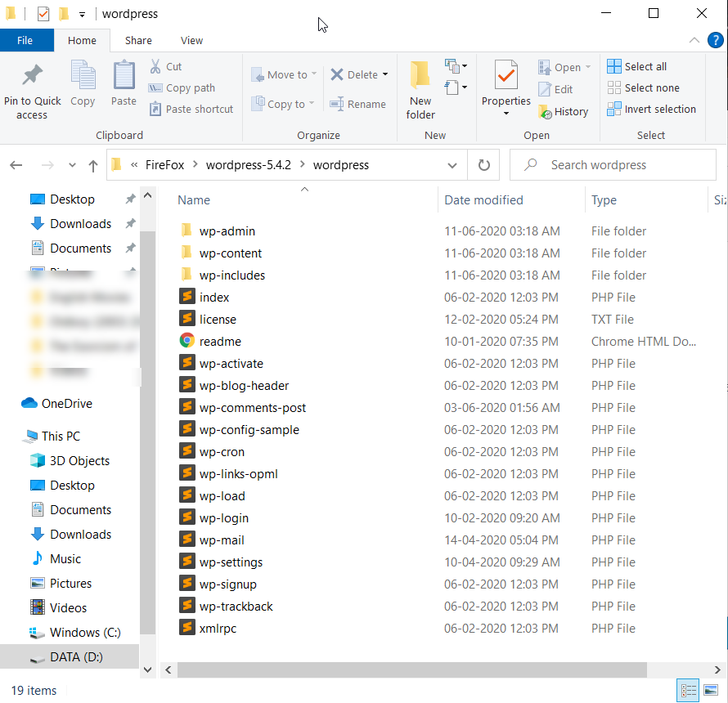
Task: Switch to large thumbnails view icon
Action: (710, 691)
